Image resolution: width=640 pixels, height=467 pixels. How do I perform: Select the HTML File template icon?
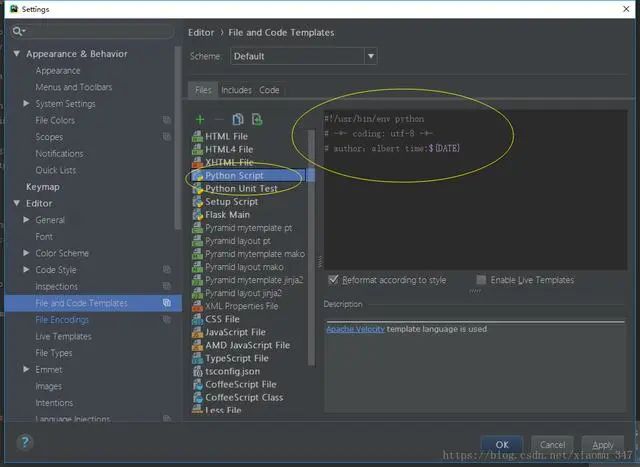(198, 136)
